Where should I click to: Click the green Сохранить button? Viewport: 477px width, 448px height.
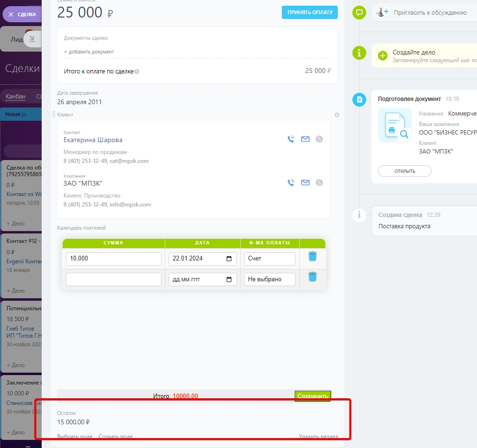[x=313, y=396]
